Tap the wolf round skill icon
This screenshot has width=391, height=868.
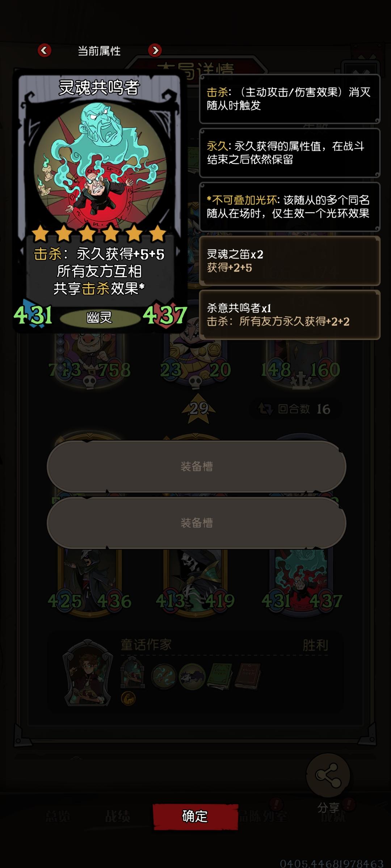click(x=192, y=676)
